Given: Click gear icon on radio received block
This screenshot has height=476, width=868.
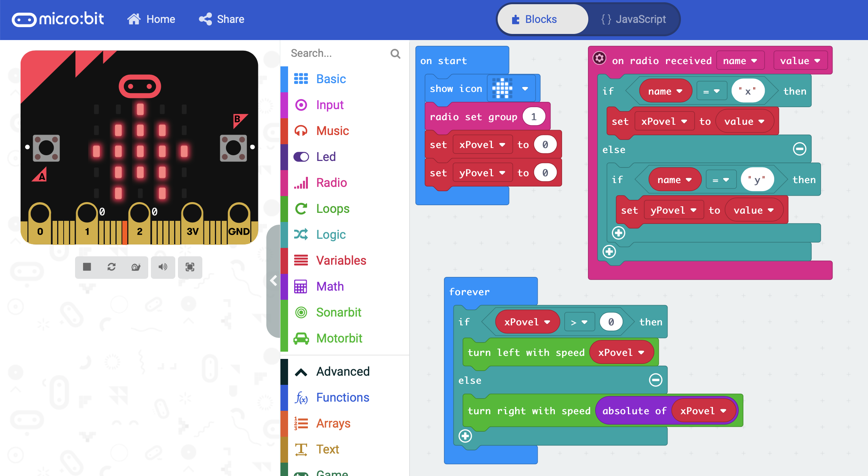Looking at the screenshot, I should coord(599,58).
